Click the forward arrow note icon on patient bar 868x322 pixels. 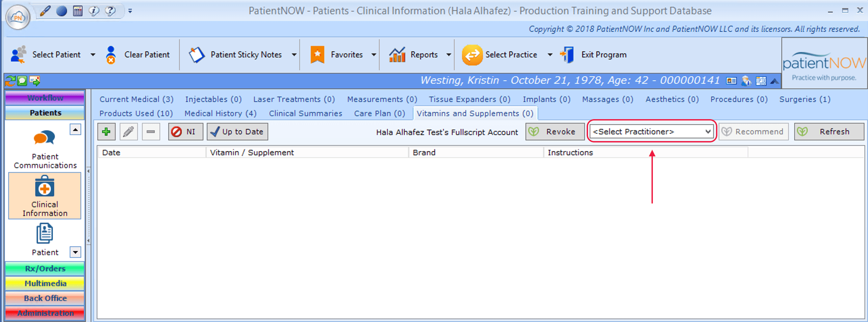35,81
